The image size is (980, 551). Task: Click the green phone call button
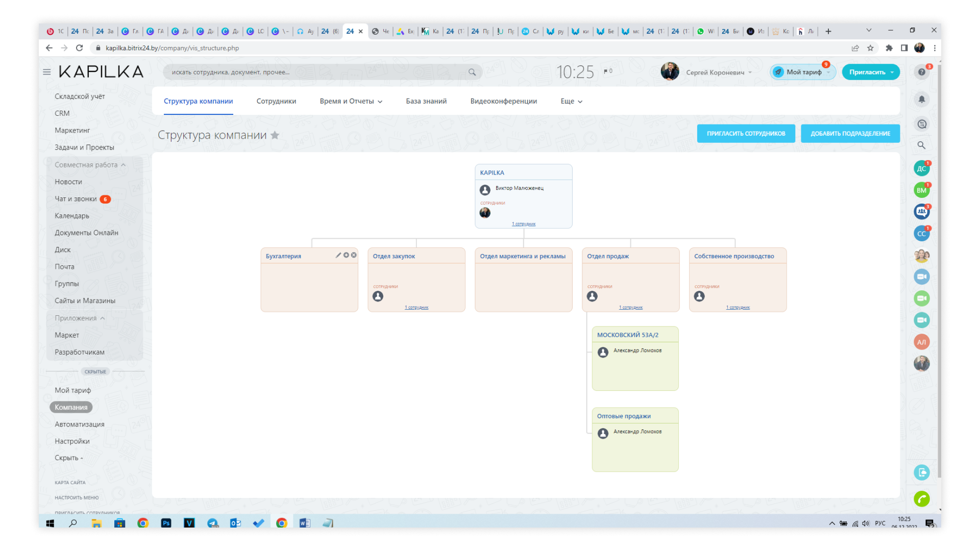(x=921, y=499)
